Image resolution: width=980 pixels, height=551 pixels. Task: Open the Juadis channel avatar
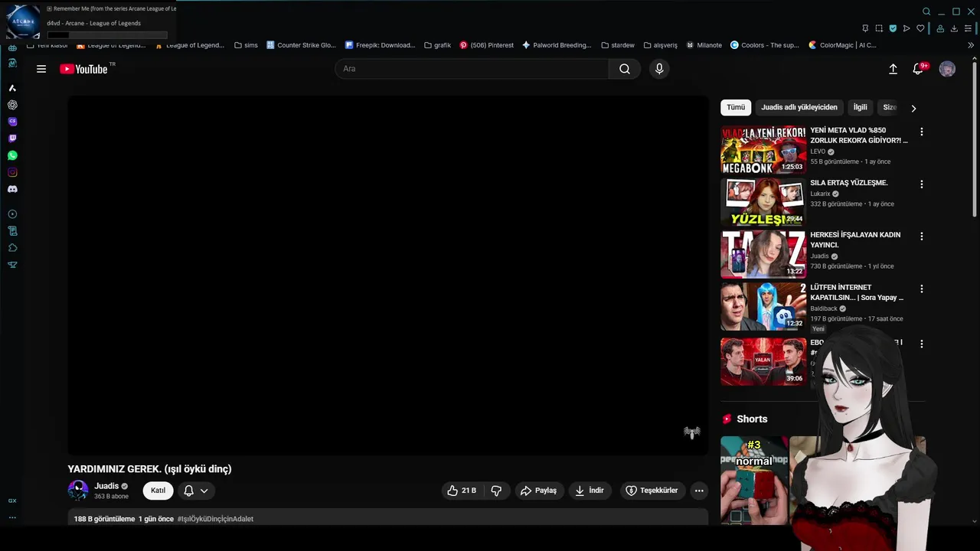pyautogui.click(x=78, y=491)
